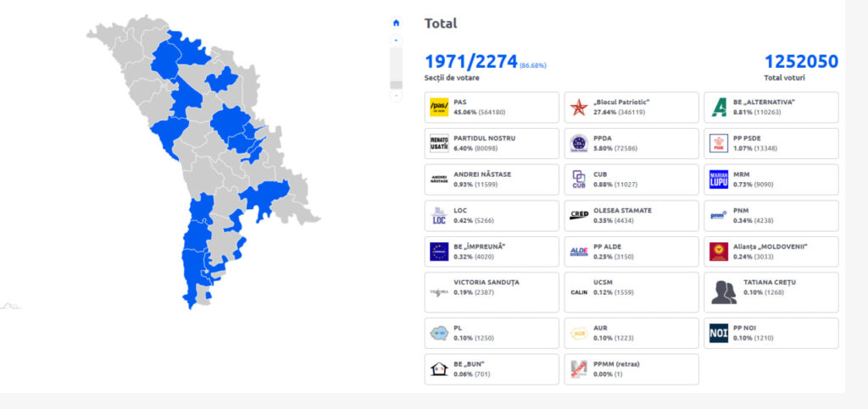Click the map home reset icon
This screenshot has height=409, width=868.
click(396, 23)
